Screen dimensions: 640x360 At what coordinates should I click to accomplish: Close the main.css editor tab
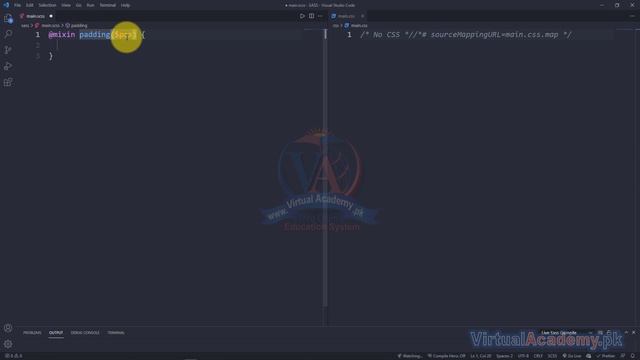coord(362,16)
